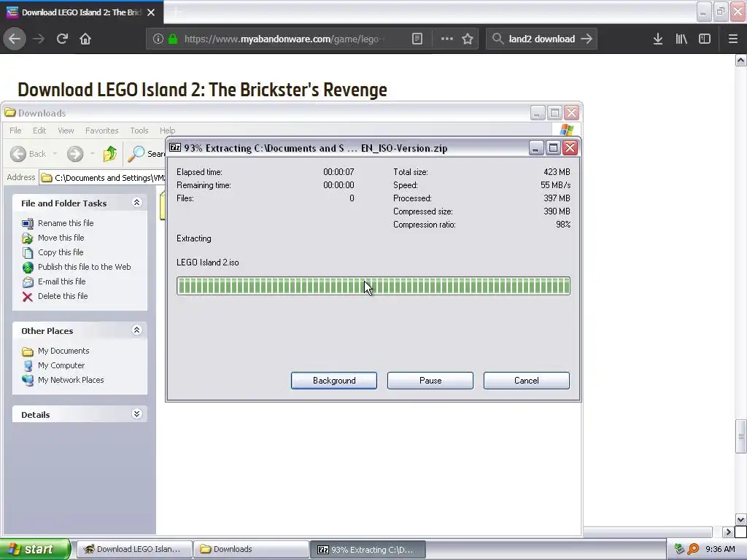Open View menu in Downloads window

coord(66,131)
